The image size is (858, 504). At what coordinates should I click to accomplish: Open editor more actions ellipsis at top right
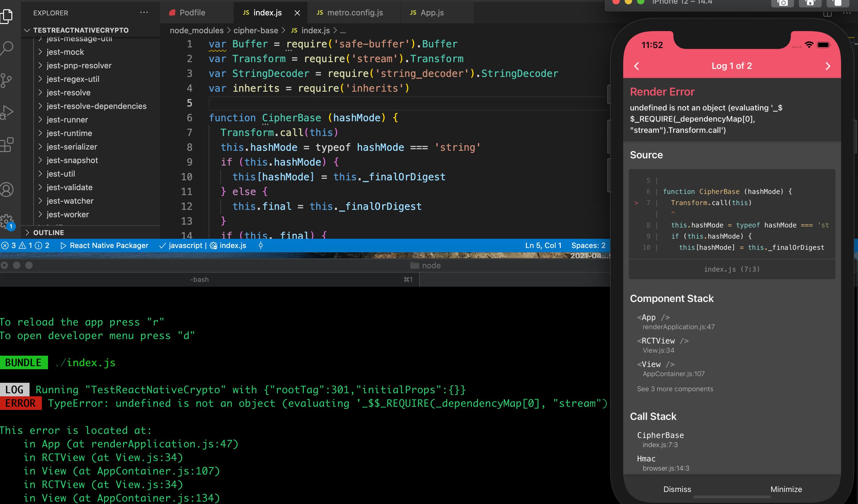click(x=847, y=13)
